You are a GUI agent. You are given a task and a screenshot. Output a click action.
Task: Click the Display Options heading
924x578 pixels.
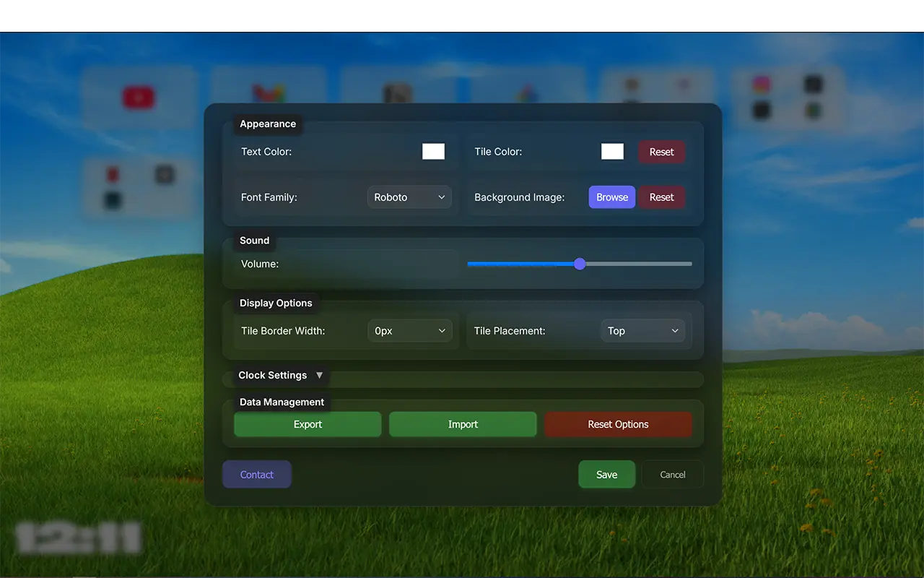coord(276,303)
